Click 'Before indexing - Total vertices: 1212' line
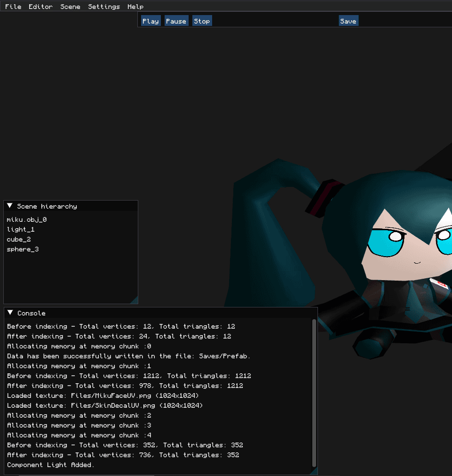Screen dimensions: 452x476 pos(129,376)
